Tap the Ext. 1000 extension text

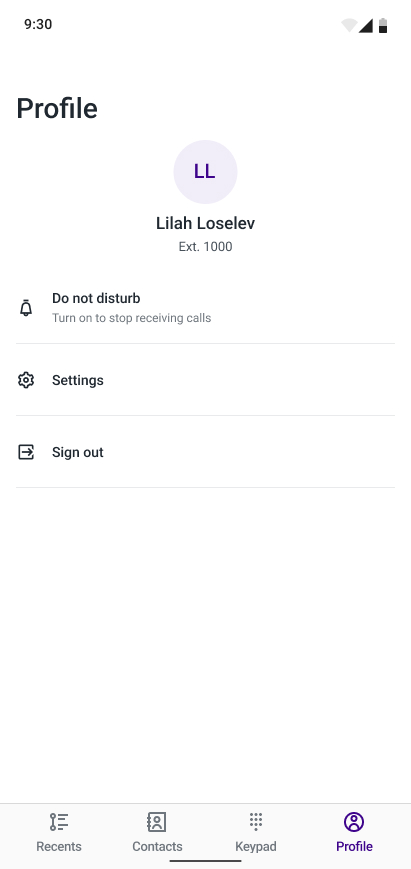[206, 247]
